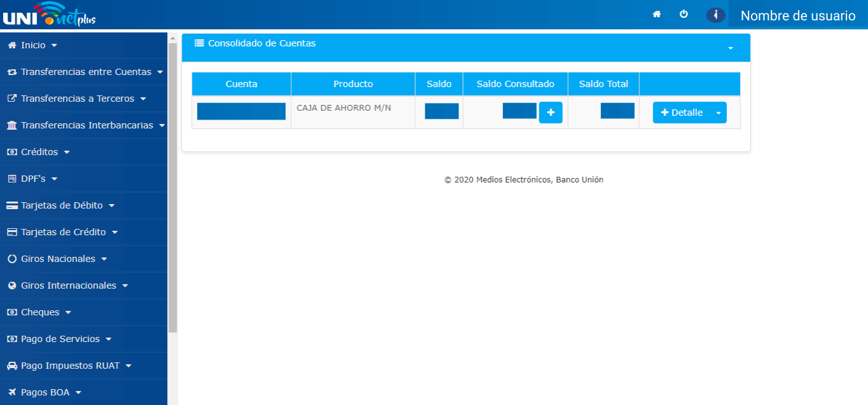Image resolution: width=868 pixels, height=405 pixels.
Task: Open the dropdown arrow next to Detalle
Action: [x=719, y=113]
